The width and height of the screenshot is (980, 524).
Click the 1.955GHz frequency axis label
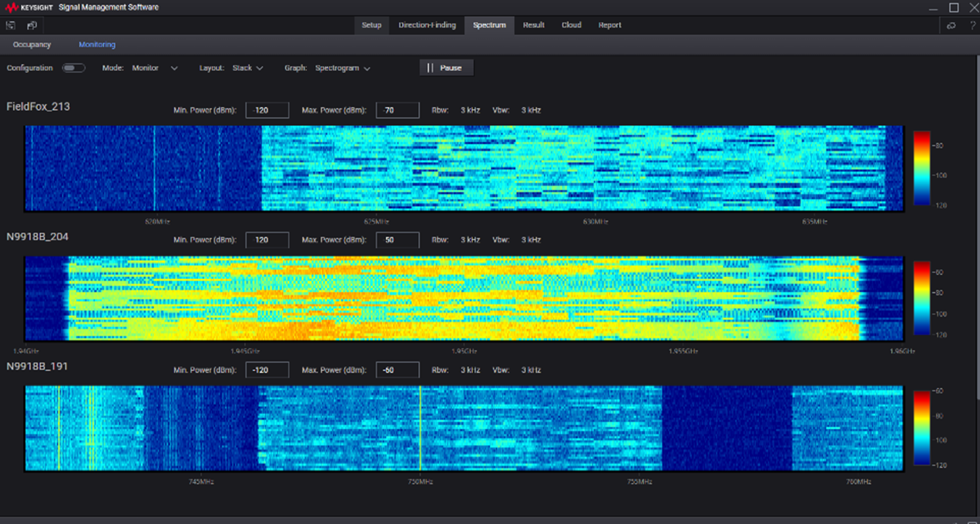coord(683,352)
